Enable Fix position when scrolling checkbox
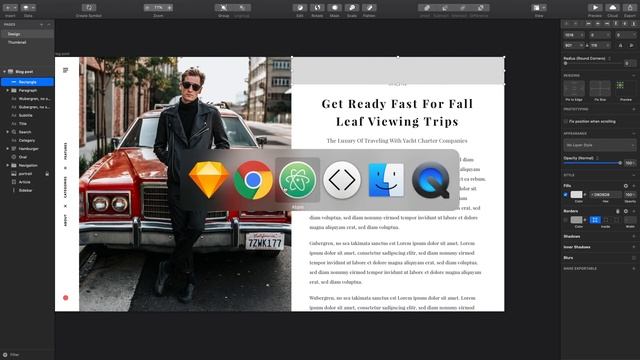Viewport: 640px width, 360px height. tap(566, 122)
